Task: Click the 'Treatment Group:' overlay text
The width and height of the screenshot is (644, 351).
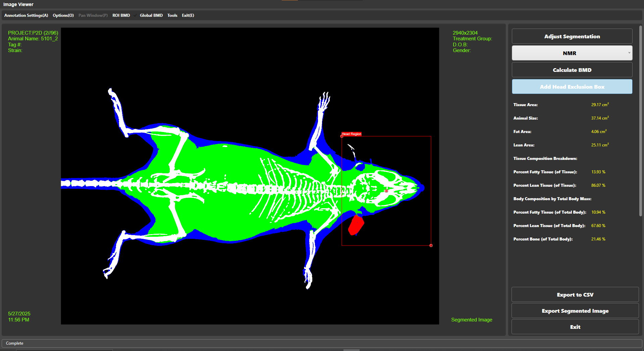Action: (472, 39)
